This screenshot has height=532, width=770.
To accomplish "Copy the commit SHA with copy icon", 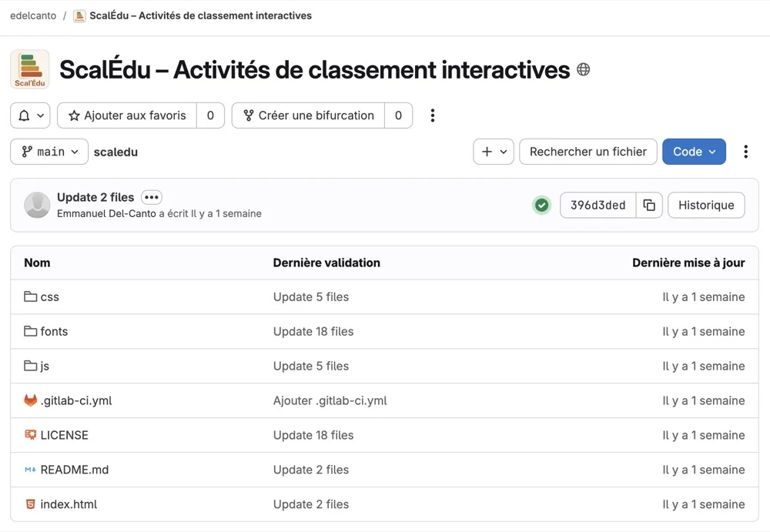I will coord(649,205).
